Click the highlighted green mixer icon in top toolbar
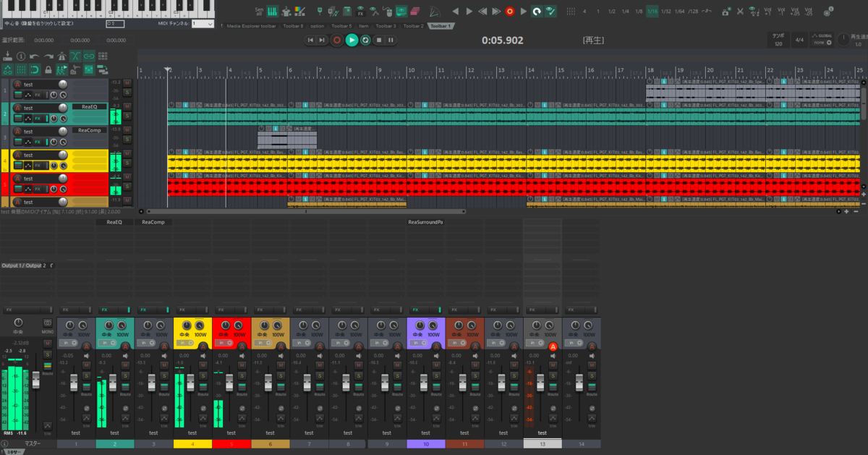Viewport: 868px width, 455px height. [x=273, y=12]
